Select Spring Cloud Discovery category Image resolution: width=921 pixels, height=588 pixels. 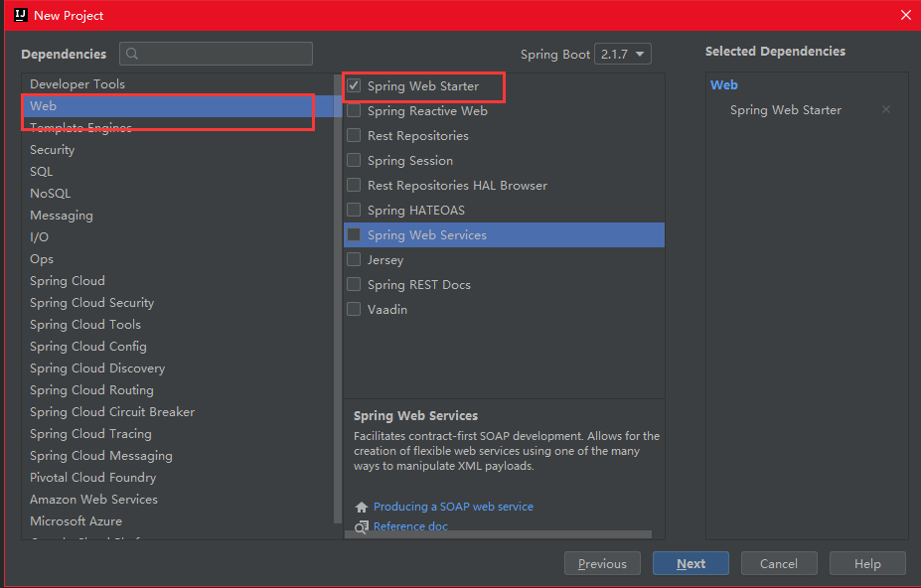(178, 367)
